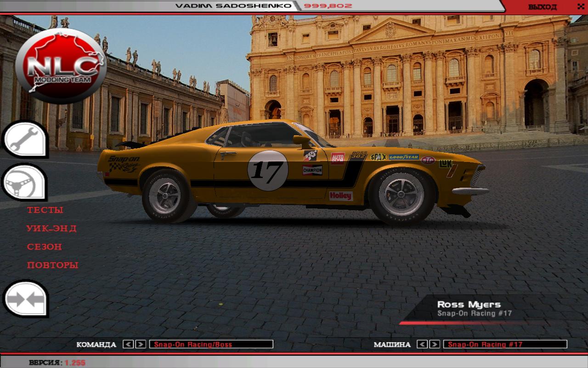Viewport: 588px width, 368px height.
Task: Open the ТЕСТЫ menu item
Action: pyautogui.click(x=45, y=210)
